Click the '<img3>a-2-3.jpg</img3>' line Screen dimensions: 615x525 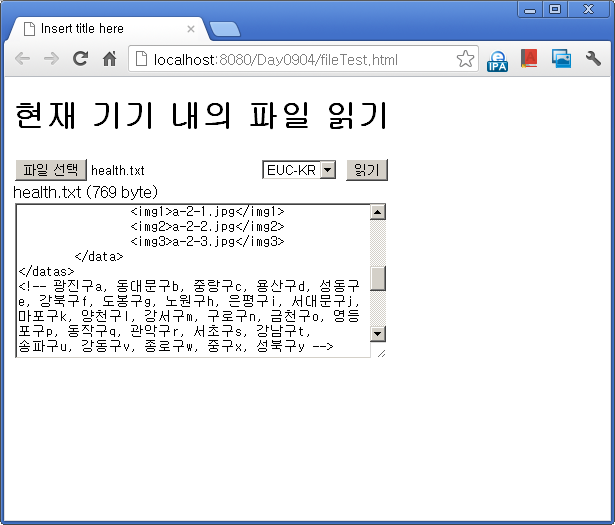tap(207, 242)
